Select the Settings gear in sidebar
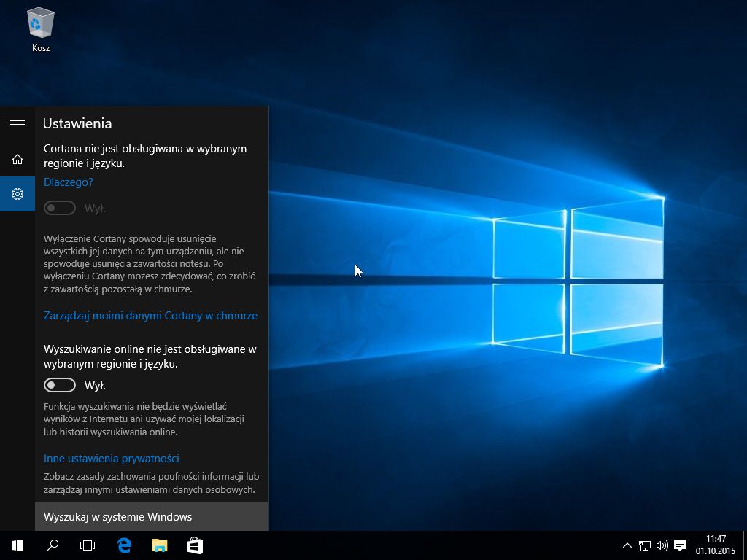The height and width of the screenshot is (560, 747). (18, 194)
